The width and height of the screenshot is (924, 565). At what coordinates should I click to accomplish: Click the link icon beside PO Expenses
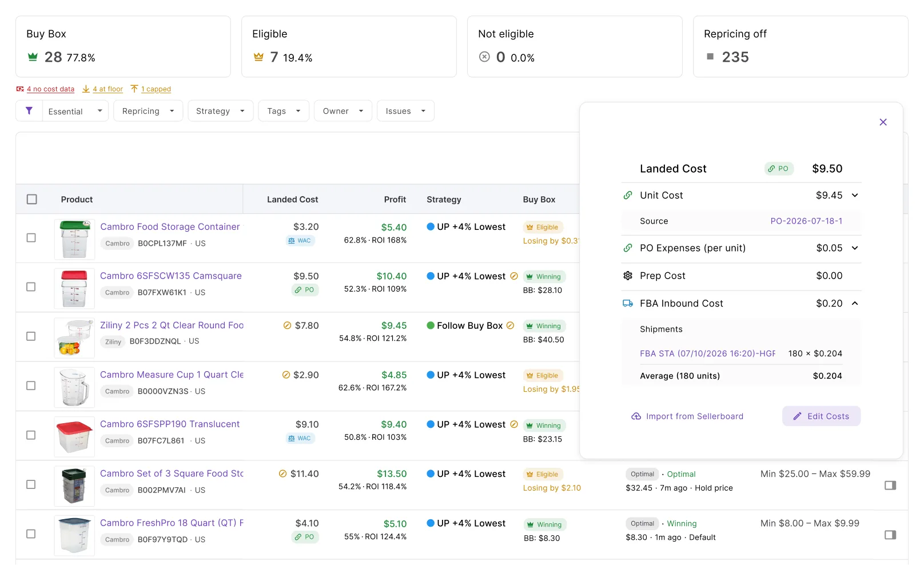click(x=628, y=248)
